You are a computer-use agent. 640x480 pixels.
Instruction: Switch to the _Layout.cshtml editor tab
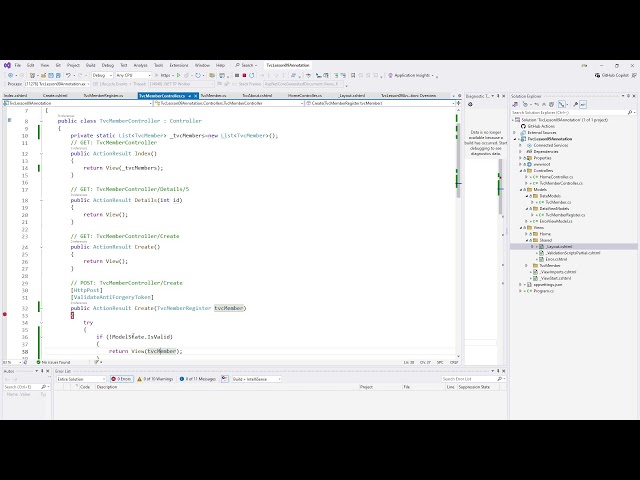click(351, 96)
